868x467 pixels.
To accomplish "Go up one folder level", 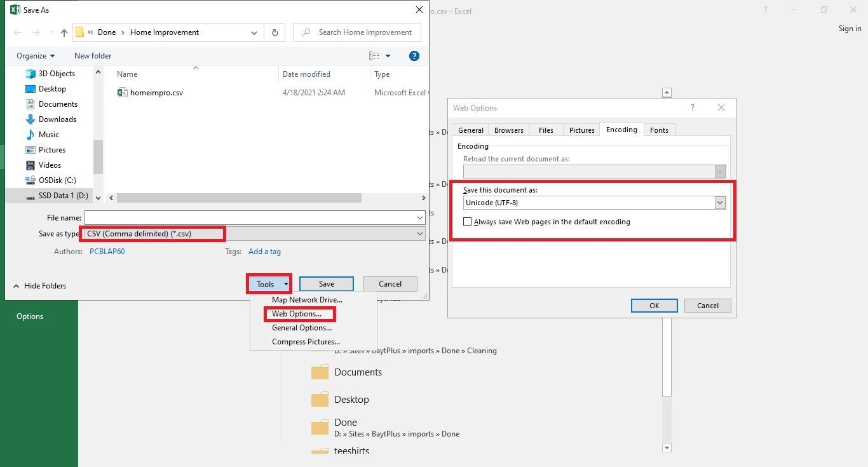I will (x=64, y=32).
